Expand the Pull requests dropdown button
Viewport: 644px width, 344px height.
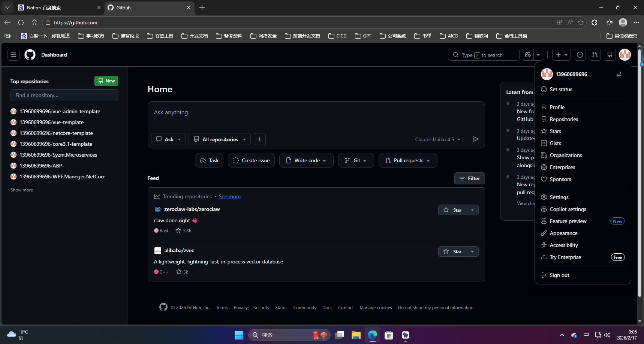tap(408, 160)
